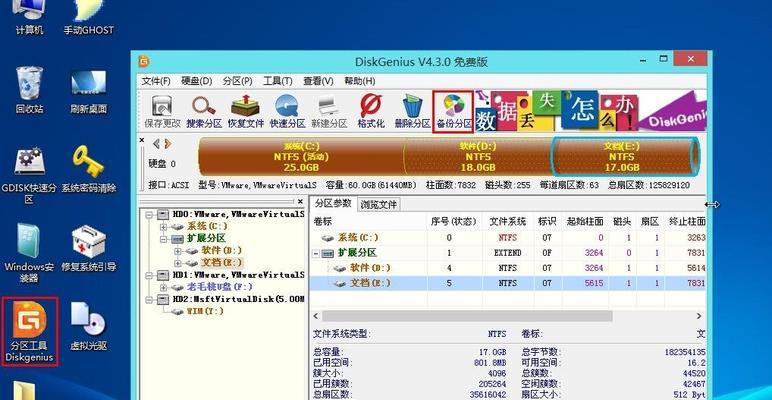Expand 老毛桃U盘(F:) node in tree
Viewport: 772px width, 400px height.
[164, 287]
